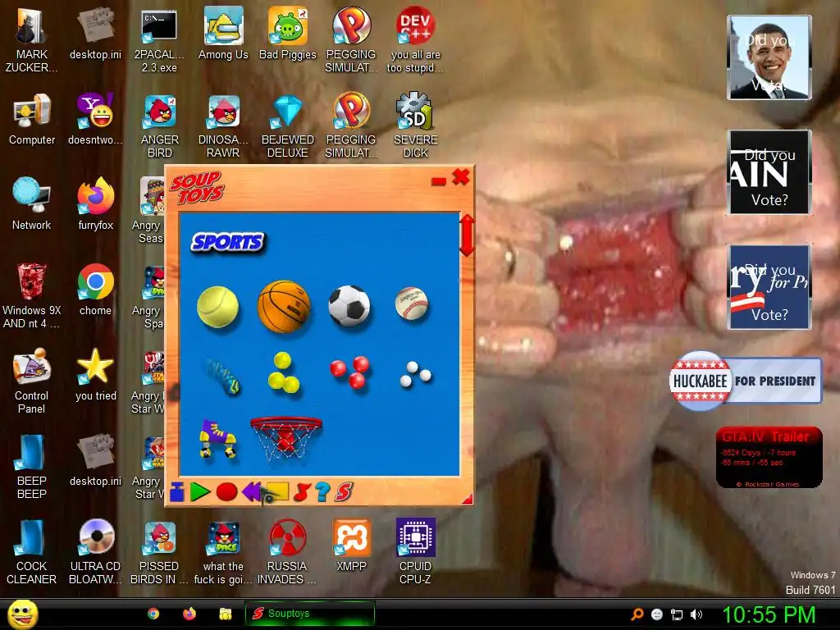Image resolution: width=840 pixels, height=630 pixels.
Task: Click the 2PACAL... 2.3.exe desktop icon
Action: coord(159,40)
